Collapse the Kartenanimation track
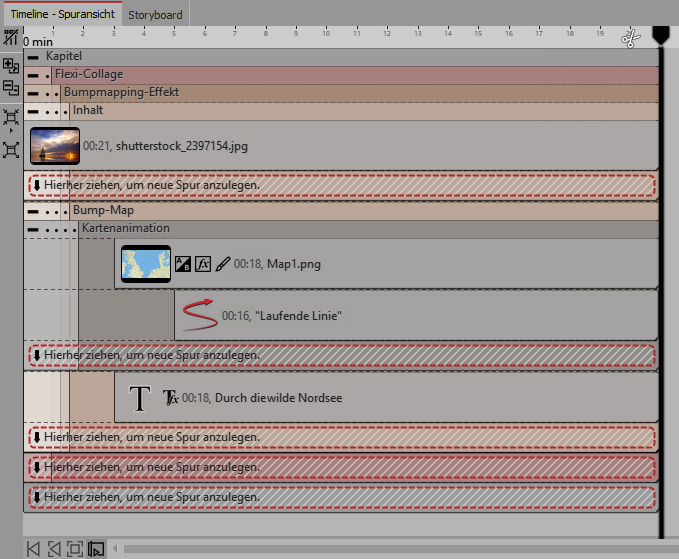The height and width of the screenshot is (559, 679). [x=33, y=229]
